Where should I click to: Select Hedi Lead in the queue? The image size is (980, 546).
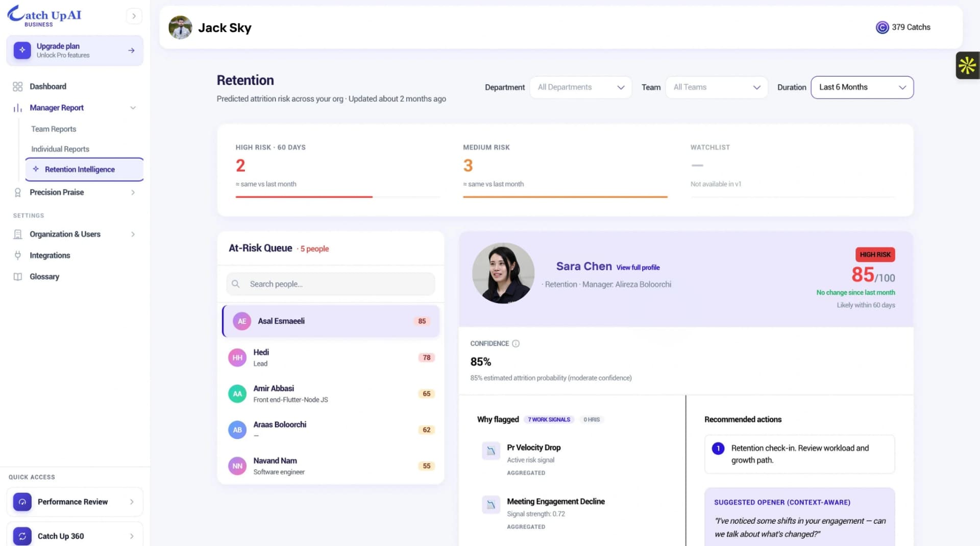click(x=331, y=358)
